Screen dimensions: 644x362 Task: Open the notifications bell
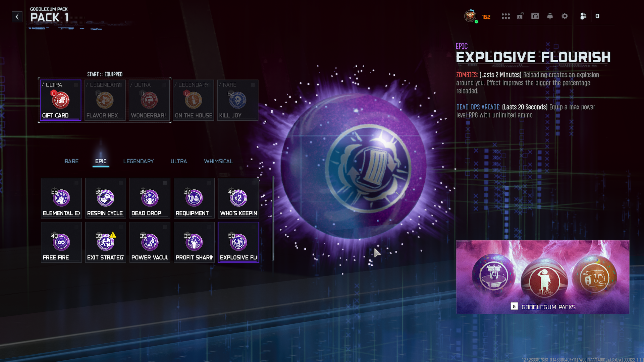point(550,16)
